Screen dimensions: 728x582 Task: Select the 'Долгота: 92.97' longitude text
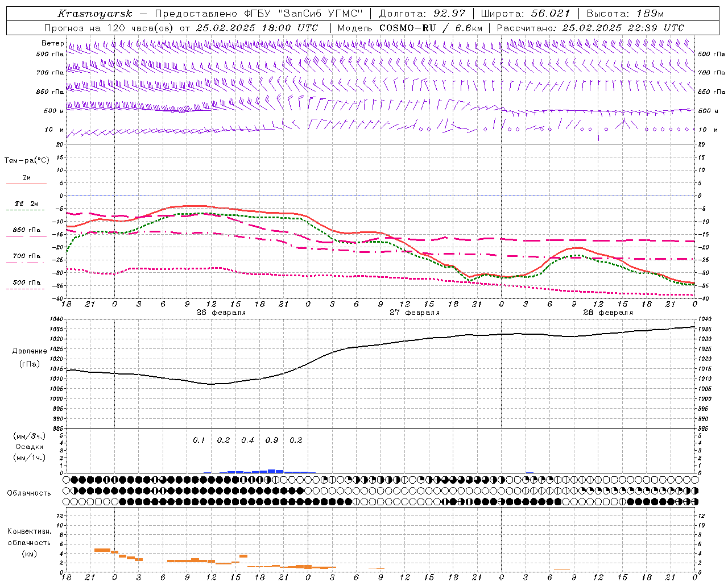point(422,14)
